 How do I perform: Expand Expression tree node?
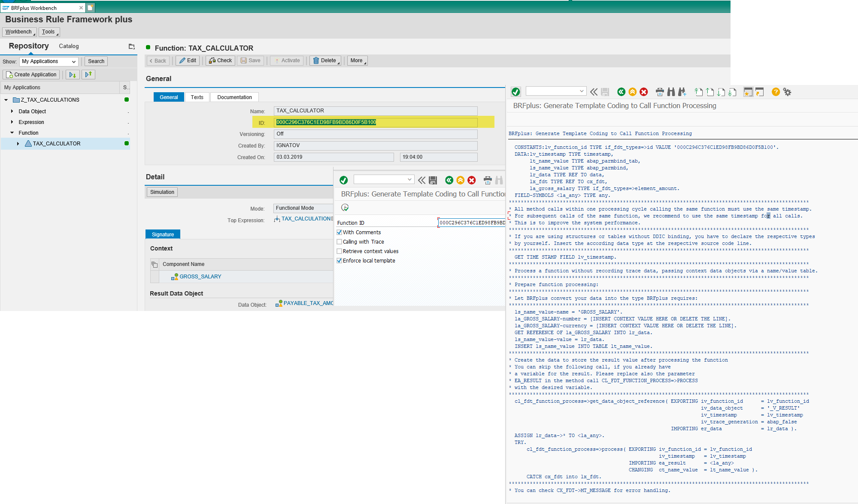click(12, 122)
